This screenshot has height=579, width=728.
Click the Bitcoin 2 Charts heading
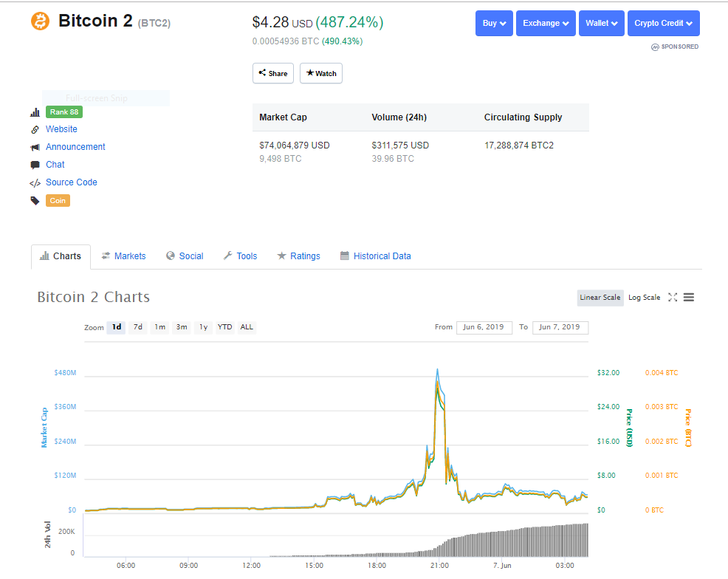tap(93, 297)
